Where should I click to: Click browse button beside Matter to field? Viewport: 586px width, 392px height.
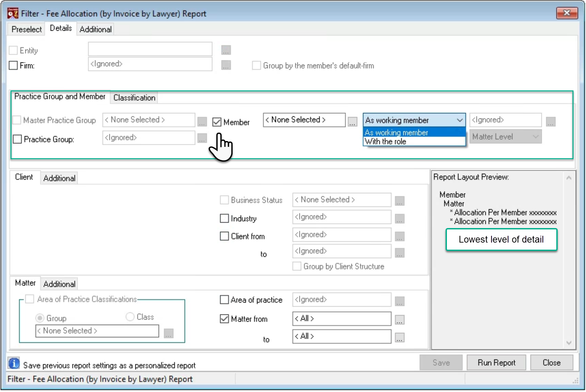point(399,337)
